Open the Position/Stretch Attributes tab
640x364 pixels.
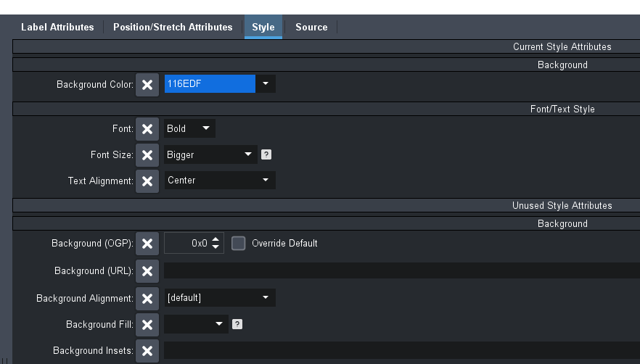[173, 28]
